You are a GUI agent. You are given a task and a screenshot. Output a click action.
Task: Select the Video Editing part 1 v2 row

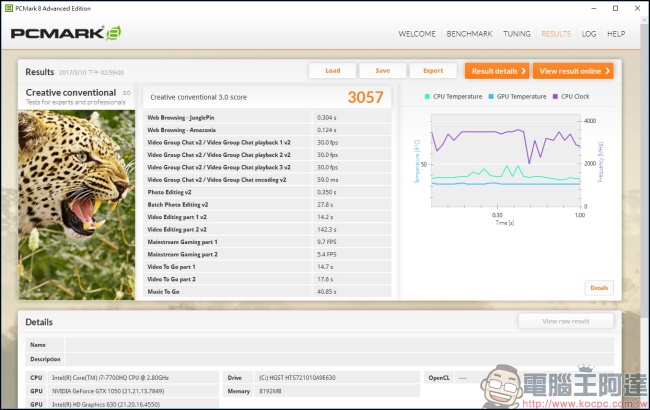267,217
